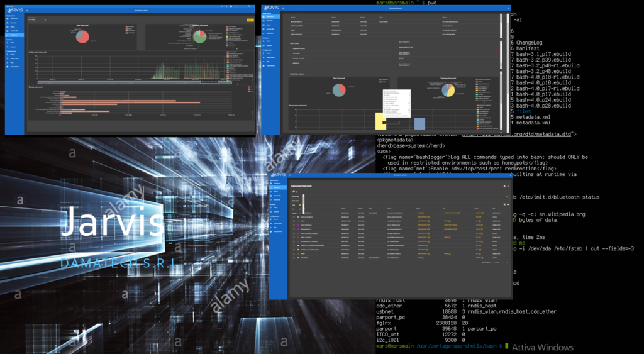Click the red slice of the Stati Interventi pie in the top-left window

(85, 38)
